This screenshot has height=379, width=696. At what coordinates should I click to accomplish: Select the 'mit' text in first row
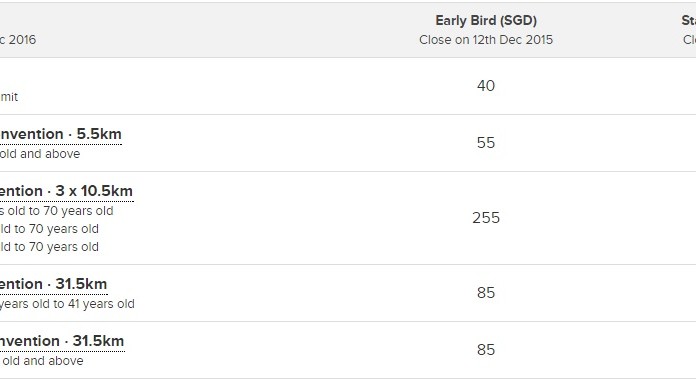tap(9, 97)
